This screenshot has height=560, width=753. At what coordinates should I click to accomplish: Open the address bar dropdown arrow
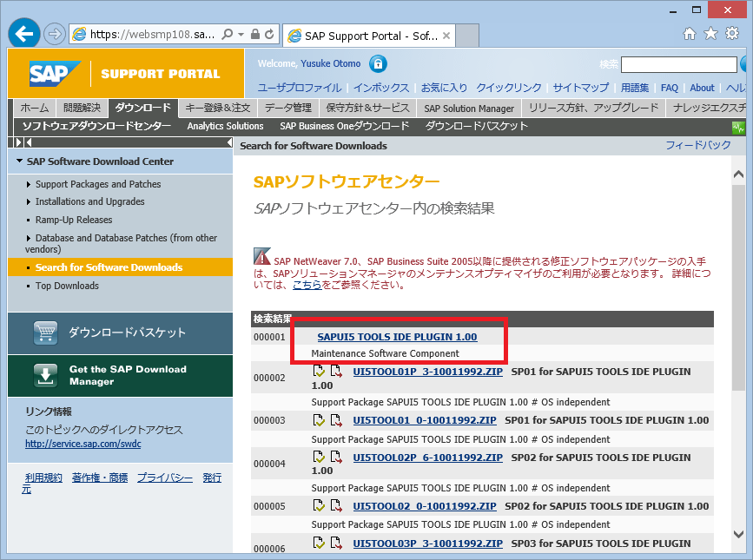pyautogui.click(x=241, y=34)
